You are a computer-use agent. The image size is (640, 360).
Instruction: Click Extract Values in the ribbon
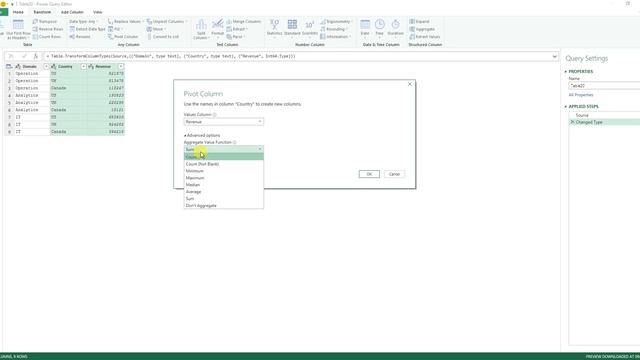424,37
